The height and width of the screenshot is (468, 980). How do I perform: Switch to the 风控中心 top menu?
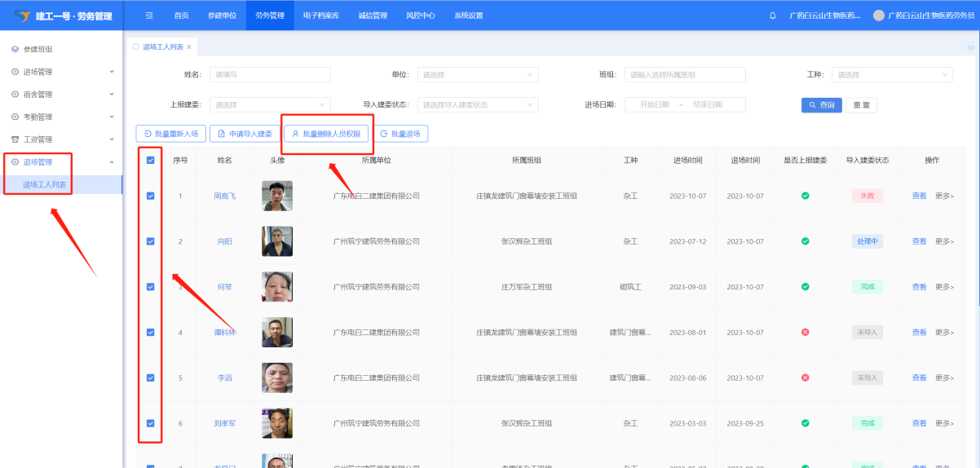click(420, 15)
